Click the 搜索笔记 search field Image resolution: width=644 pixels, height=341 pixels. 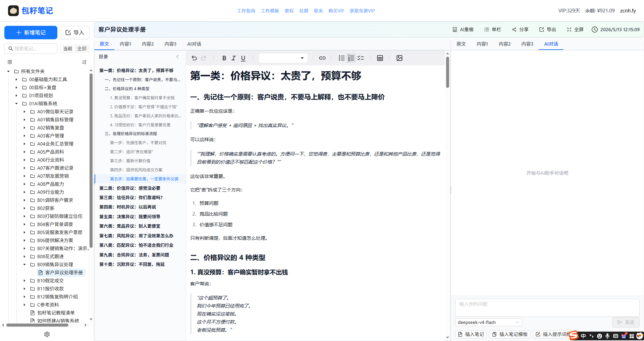pyautogui.click(x=31, y=49)
